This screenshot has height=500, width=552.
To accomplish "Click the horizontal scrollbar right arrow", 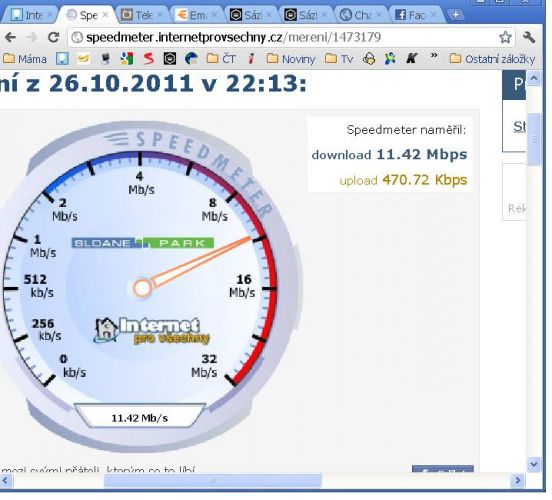I will pos(518,480).
